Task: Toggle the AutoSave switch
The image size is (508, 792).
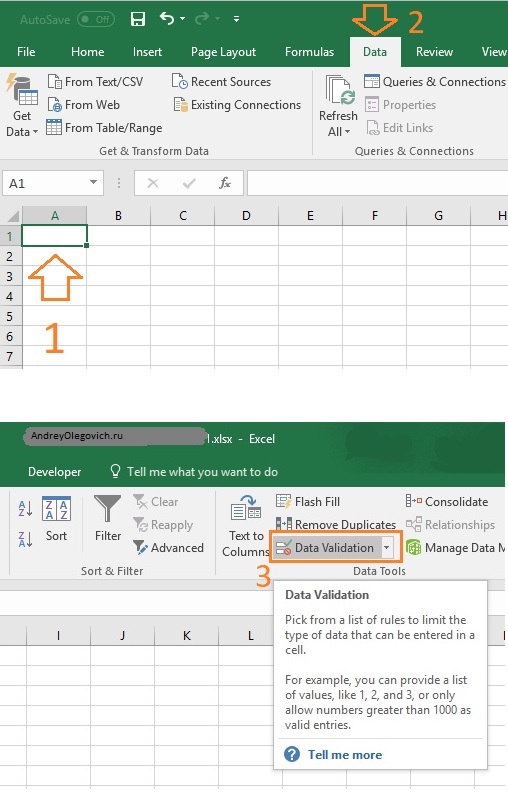Action: click(x=96, y=19)
